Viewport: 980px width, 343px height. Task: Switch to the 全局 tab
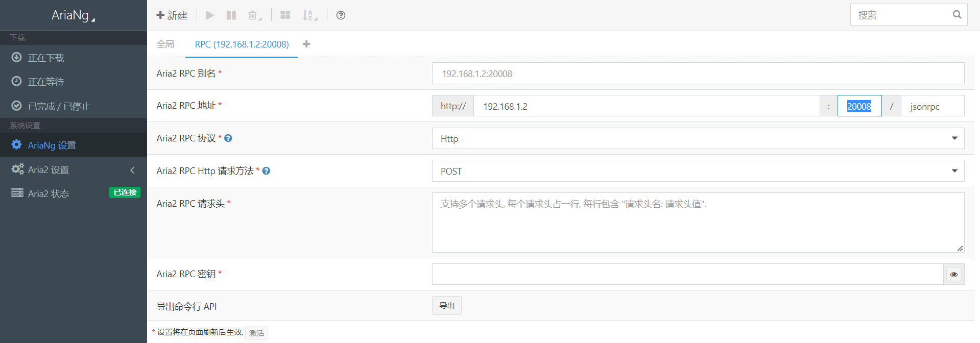click(165, 44)
